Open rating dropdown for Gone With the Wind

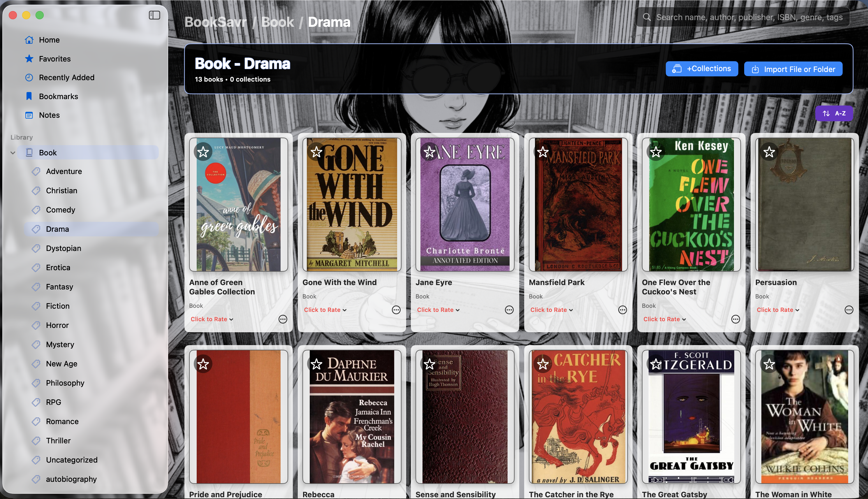pyautogui.click(x=325, y=310)
